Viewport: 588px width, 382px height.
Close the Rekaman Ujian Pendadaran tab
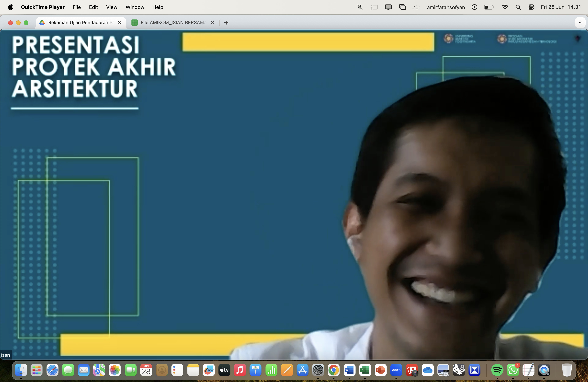coord(120,23)
